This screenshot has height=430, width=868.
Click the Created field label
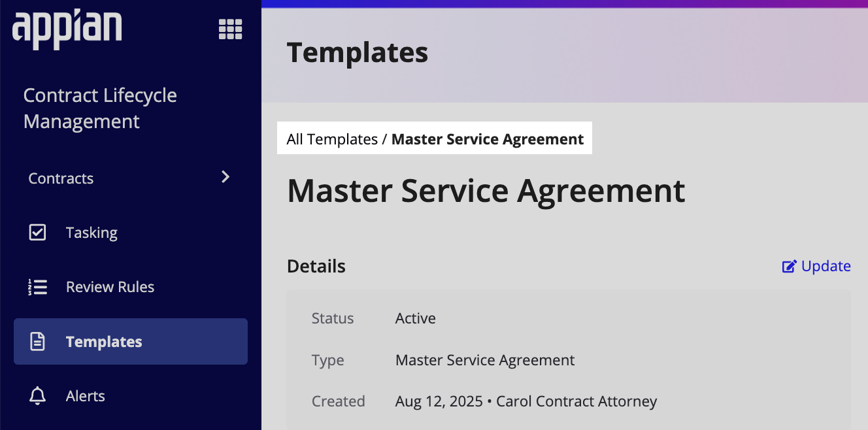[x=338, y=401]
